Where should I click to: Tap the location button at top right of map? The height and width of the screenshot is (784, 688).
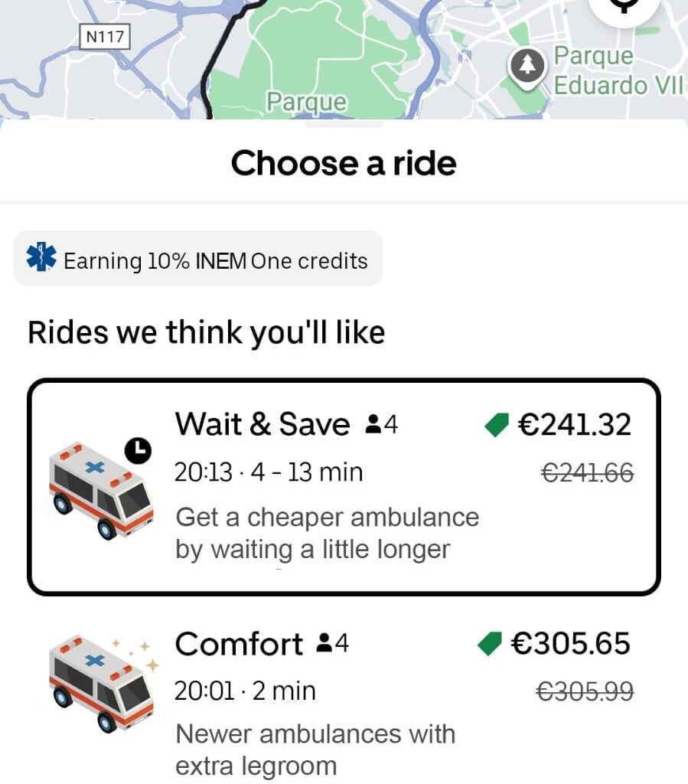pyautogui.click(x=624, y=6)
